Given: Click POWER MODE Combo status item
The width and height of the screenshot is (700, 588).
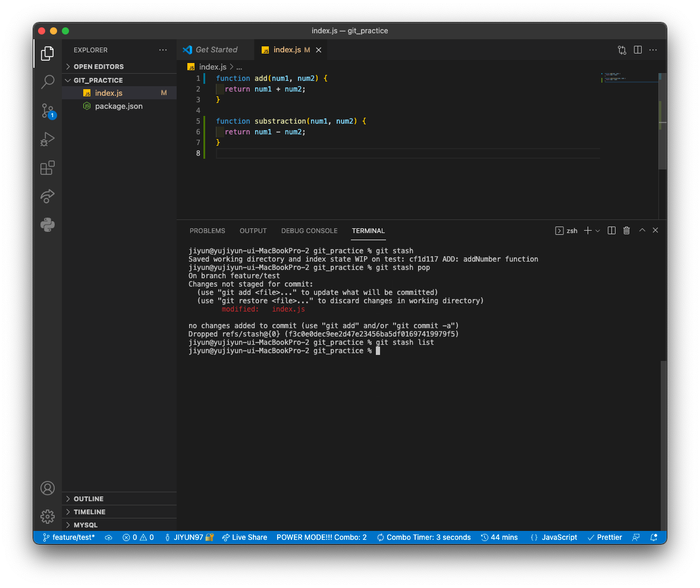Looking at the screenshot, I should [x=321, y=537].
